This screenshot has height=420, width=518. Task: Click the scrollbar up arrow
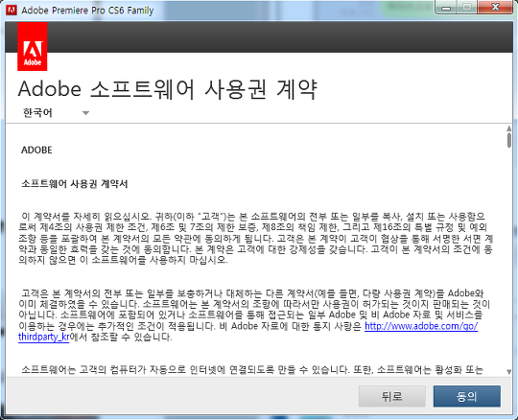point(509,128)
